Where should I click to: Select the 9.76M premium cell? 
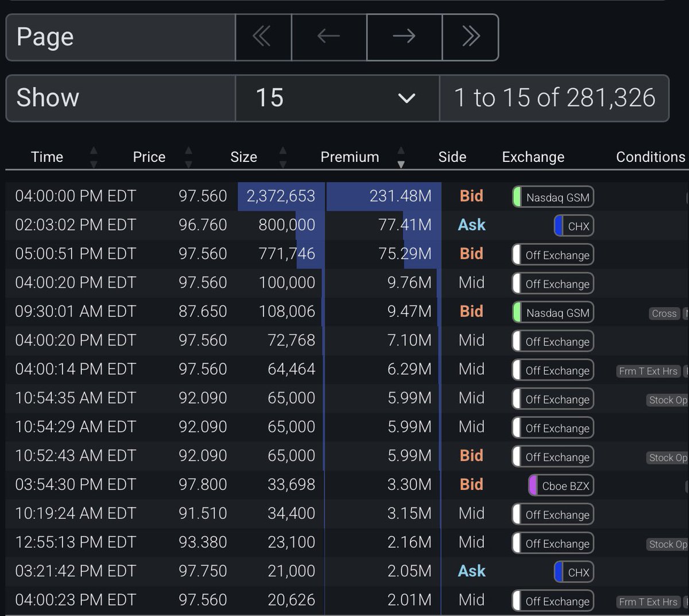click(409, 282)
